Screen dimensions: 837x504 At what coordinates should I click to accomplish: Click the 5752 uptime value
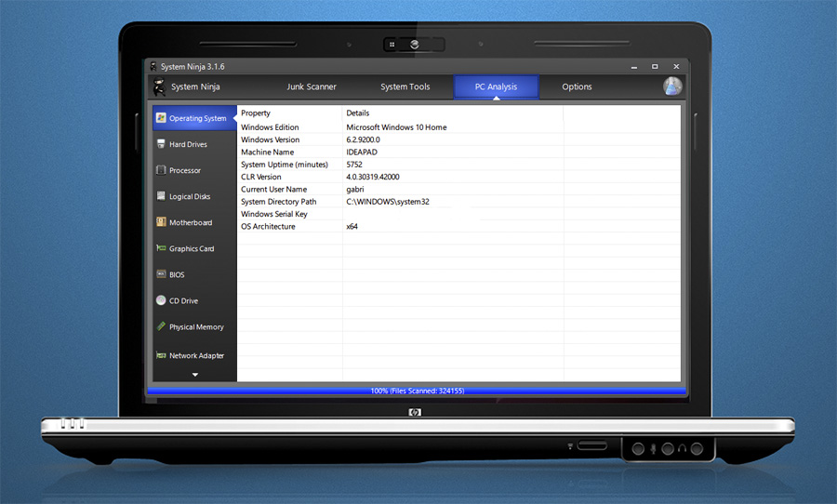pos(354,165)
